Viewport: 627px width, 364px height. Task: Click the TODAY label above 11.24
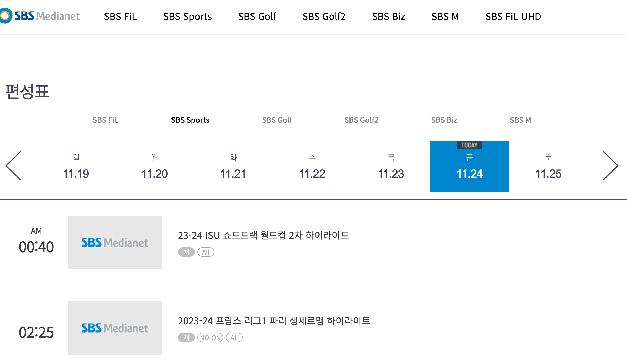point(469,145)
